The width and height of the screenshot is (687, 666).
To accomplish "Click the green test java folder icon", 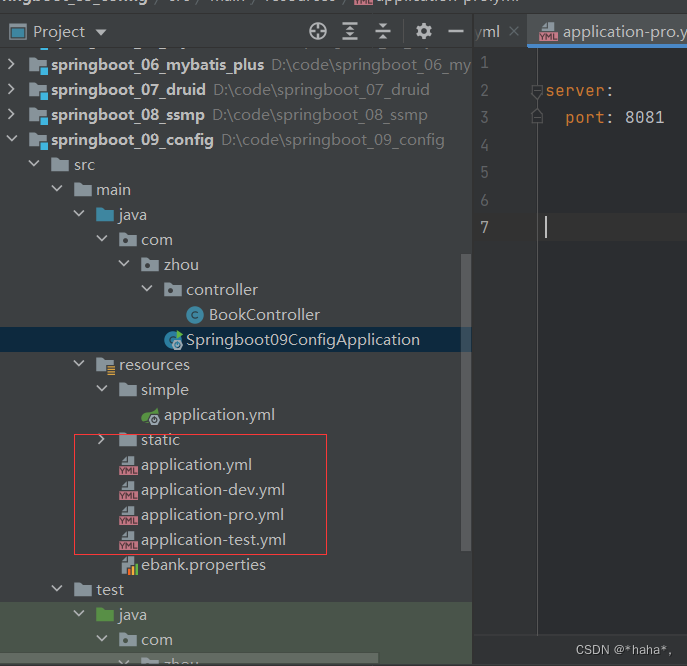I will tap(105, 615).
